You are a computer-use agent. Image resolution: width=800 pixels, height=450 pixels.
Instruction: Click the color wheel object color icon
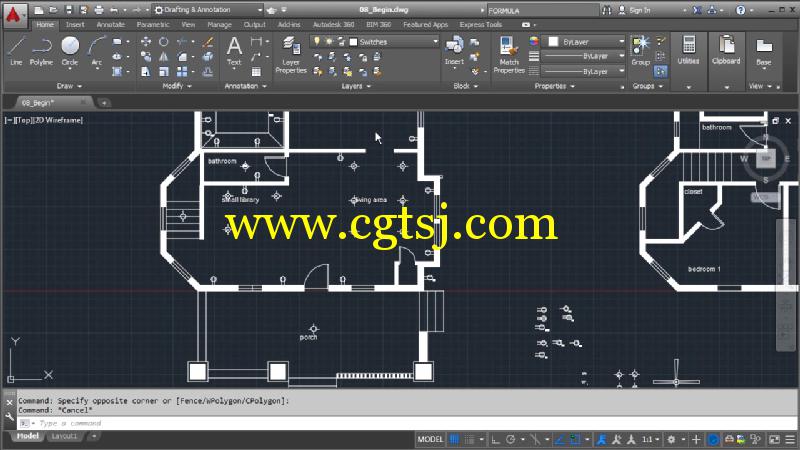(534, 42)
